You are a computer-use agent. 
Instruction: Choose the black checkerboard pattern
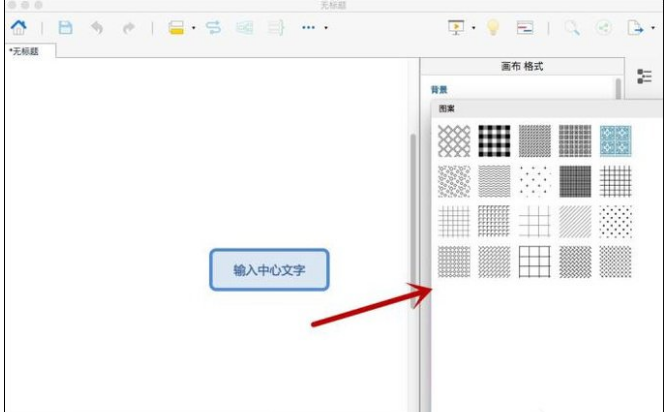(x=494, y=141)
